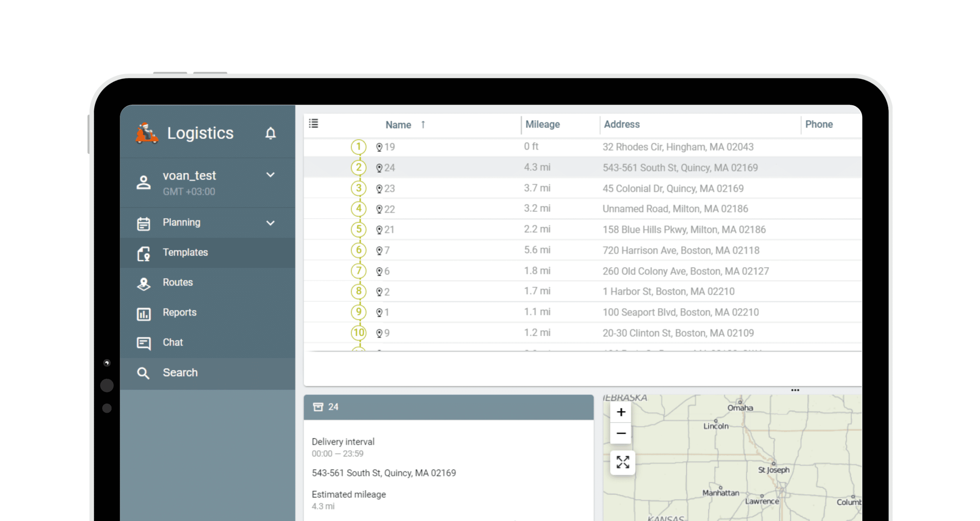The image size is (980, 521).
Task: Open the Reports page
Action: coord(179,313)
